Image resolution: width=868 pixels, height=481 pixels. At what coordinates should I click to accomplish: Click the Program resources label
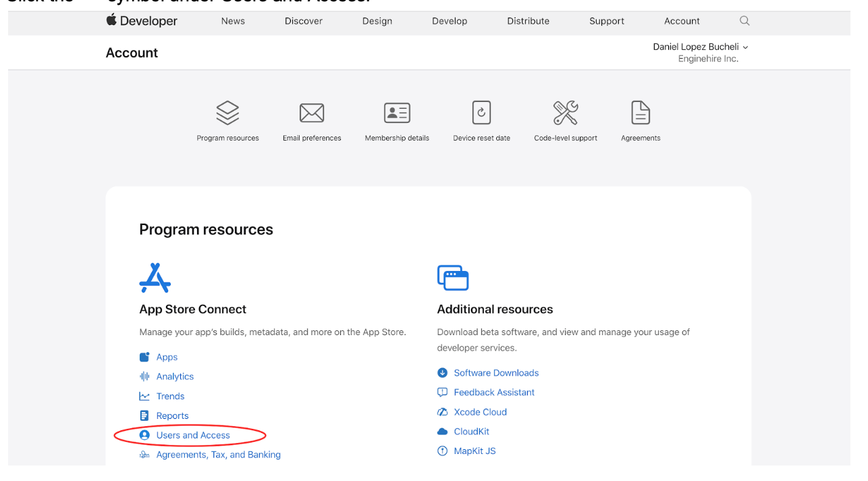tap(227, 138)
